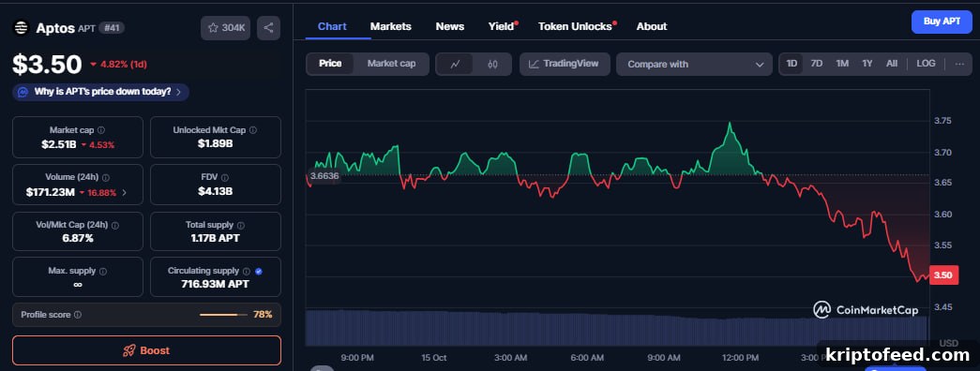
Task: Click the 78% profile score value
Action: point(263,315)
